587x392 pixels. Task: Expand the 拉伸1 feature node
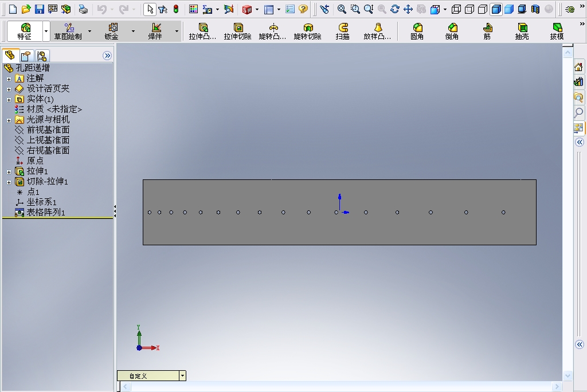[x=9, y=172]
